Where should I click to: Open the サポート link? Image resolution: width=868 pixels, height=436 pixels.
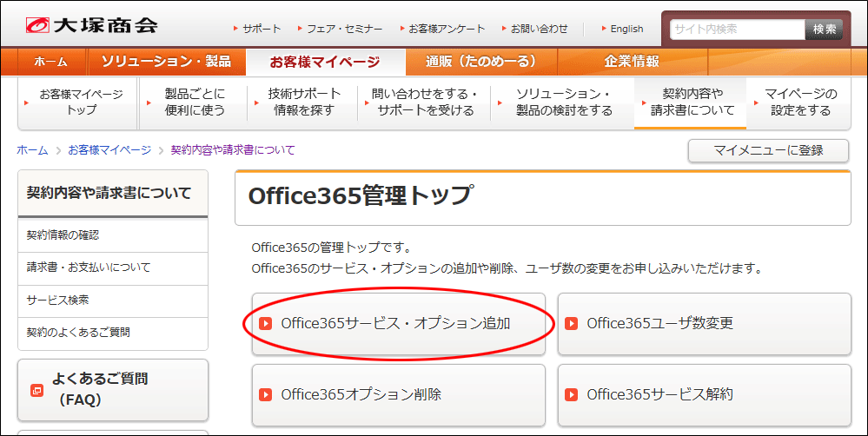click(262, 29)
